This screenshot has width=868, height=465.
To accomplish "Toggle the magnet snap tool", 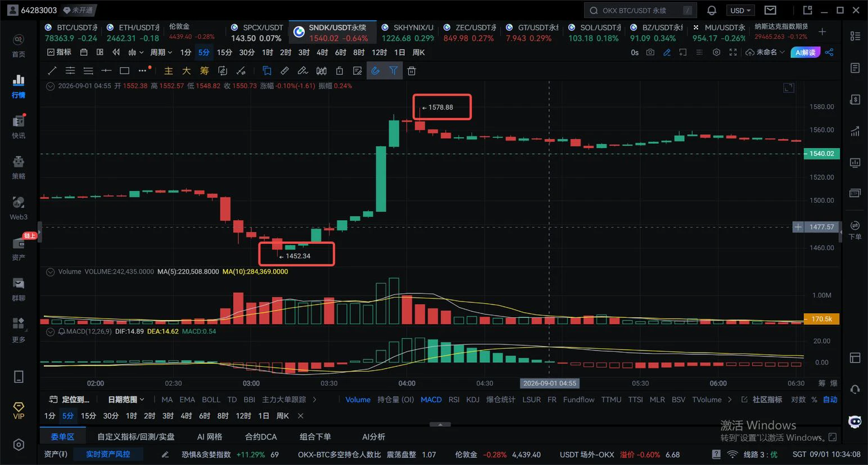I will [x=376, y=71].
